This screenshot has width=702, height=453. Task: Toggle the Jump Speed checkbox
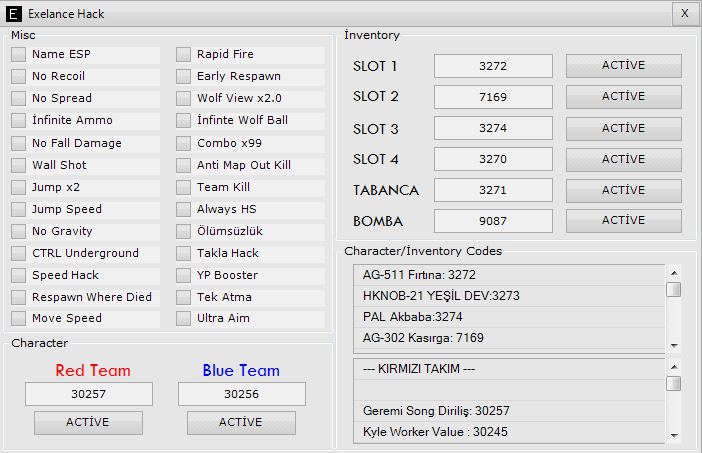tap(18, 209)
